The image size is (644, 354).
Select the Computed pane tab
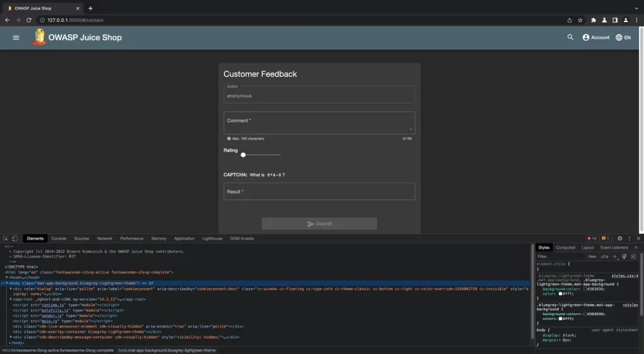565,248
